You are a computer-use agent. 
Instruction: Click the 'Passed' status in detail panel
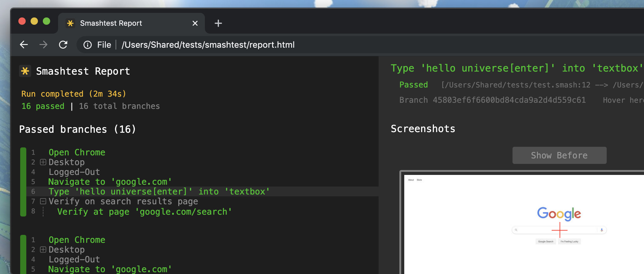coord(413,85)
